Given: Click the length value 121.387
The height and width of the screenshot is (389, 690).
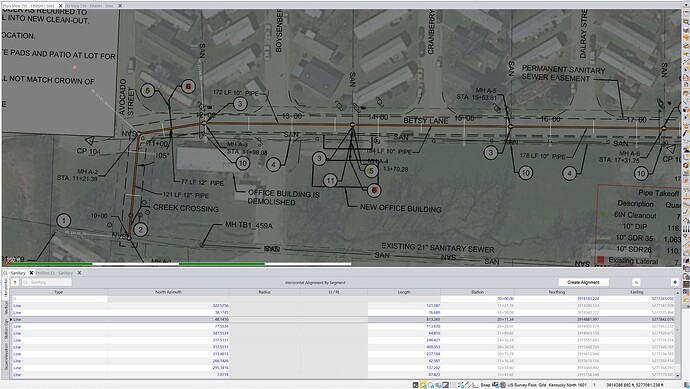Looking at the screenshot, I should click(433, 305).
